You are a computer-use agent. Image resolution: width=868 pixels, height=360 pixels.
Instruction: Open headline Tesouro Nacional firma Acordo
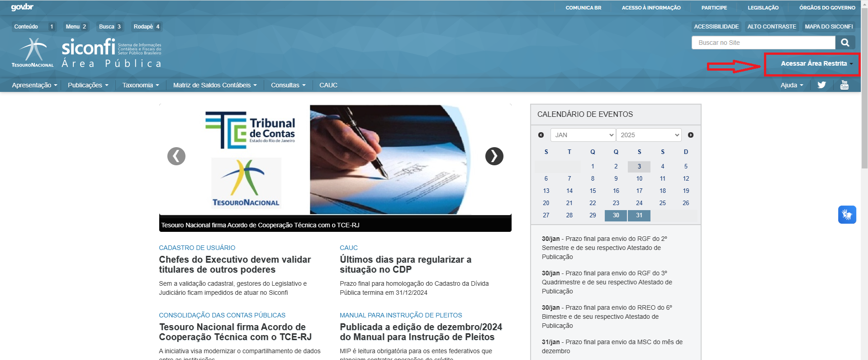235,332
